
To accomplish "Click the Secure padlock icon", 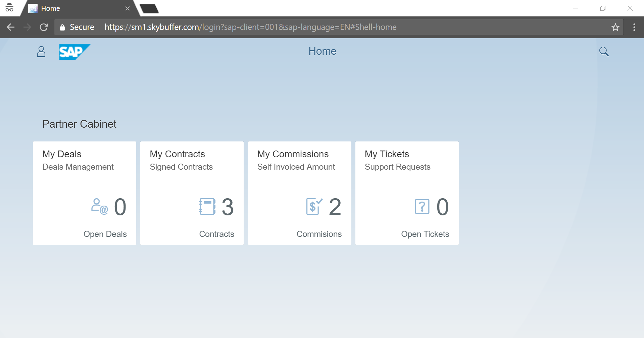I will pyautogui.click(x=62, y=27).
